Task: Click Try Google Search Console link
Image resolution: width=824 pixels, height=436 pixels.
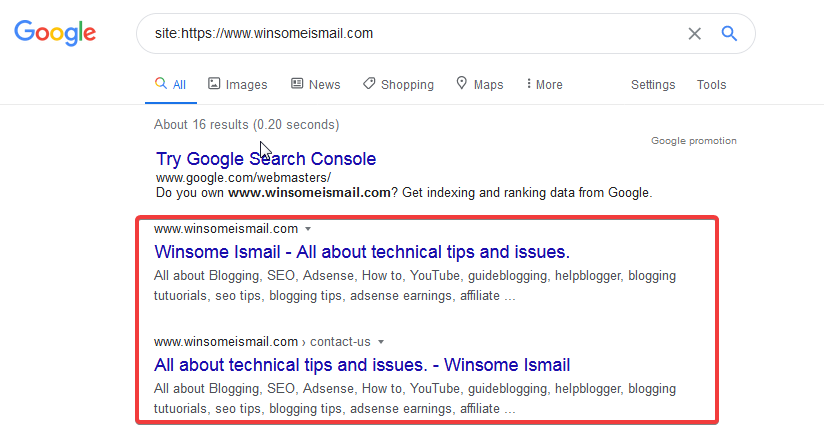Action: pos(266,159)
